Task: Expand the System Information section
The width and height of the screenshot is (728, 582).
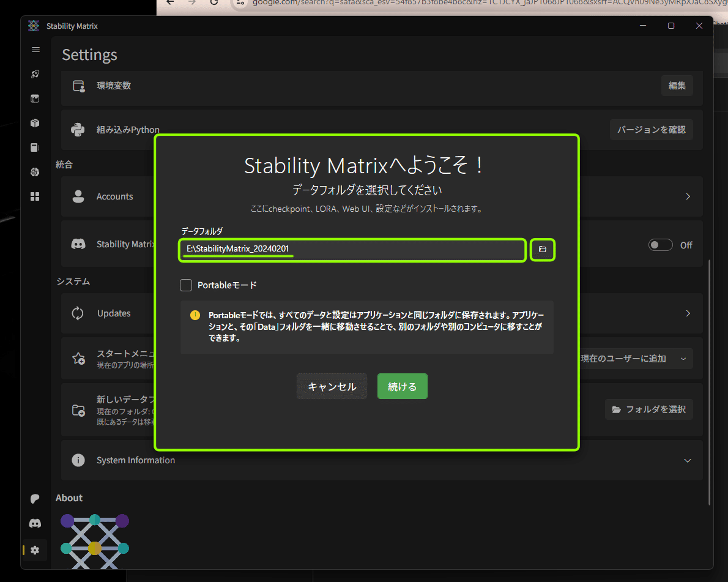Action: (687, 460)
